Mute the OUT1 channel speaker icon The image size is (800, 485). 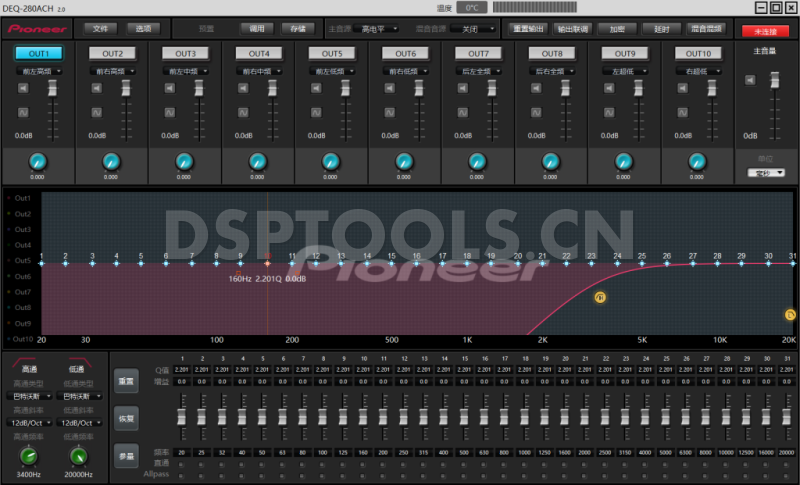coord(24,90)
